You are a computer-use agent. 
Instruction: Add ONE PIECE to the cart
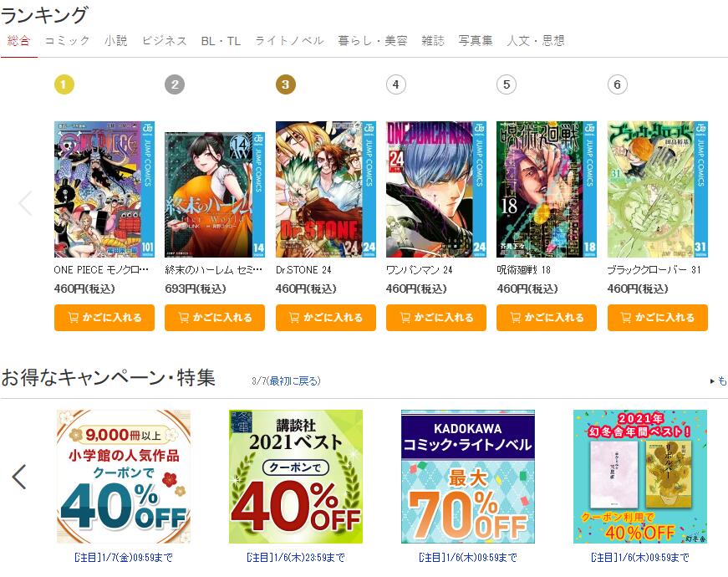point(104,318)
